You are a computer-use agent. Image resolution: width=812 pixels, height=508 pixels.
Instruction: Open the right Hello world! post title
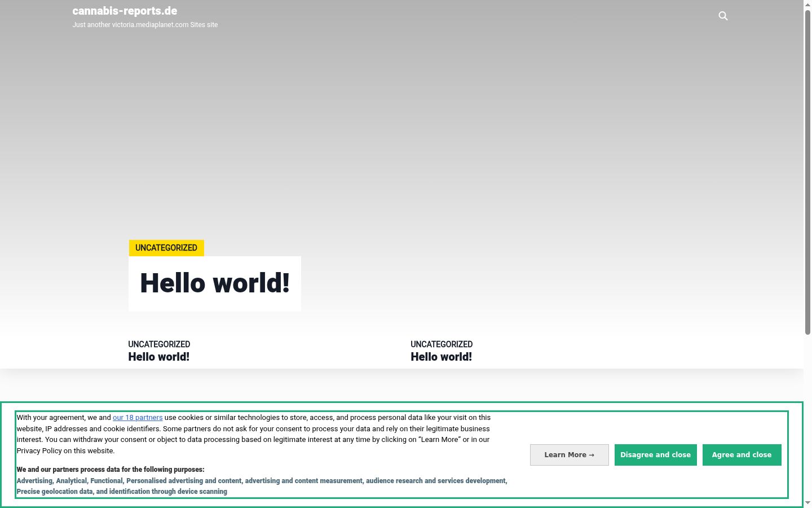441,357
